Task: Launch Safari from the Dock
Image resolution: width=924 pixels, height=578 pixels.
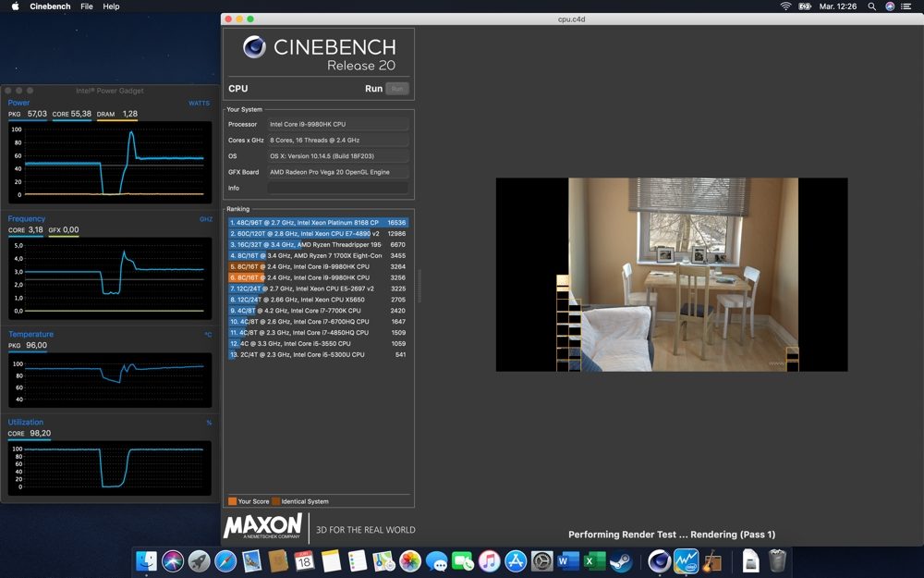Action: click(x=225, y=561)
